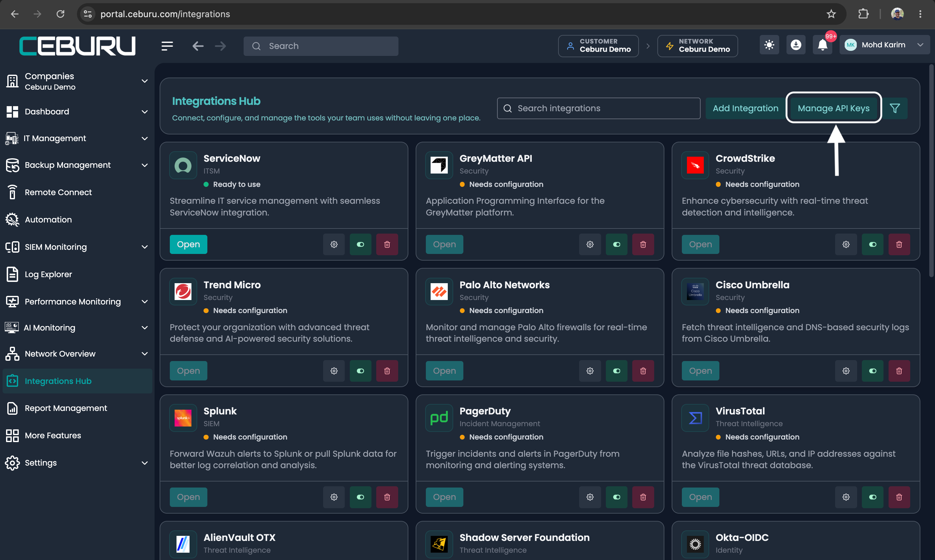This screenshot has height=560, width=935.
Task: Click Manage API Keys button
Action: (x=834, y=108)
